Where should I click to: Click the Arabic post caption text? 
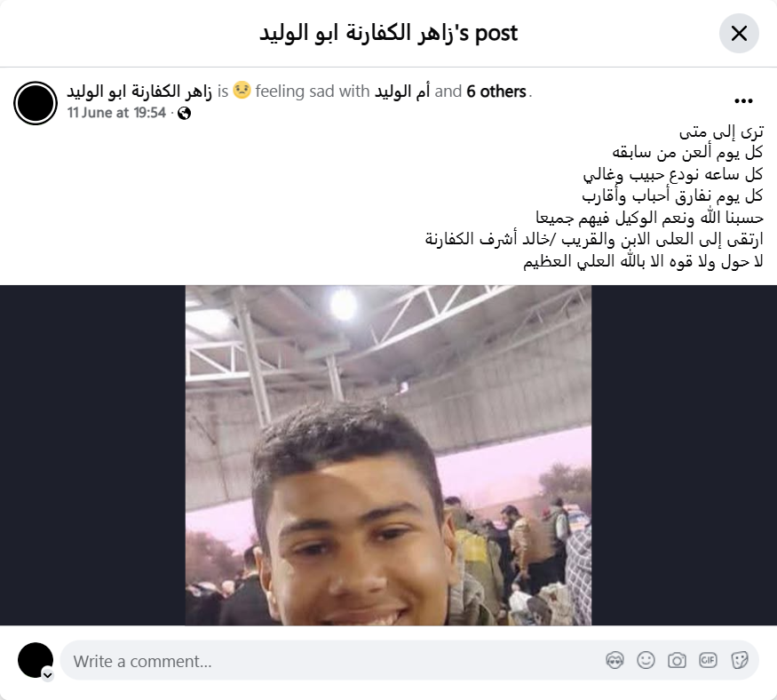(x=594, y=196)
